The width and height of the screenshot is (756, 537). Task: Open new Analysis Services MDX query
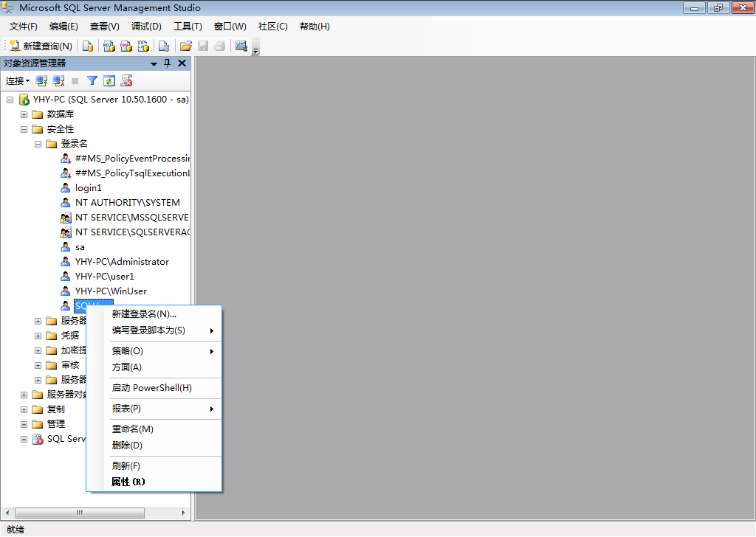click(109, 46)
